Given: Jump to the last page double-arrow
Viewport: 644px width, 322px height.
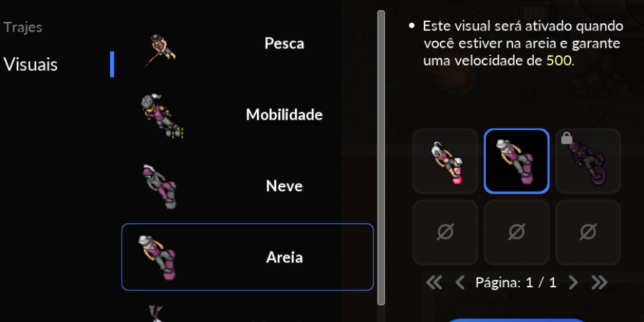Looking at the screenshot, I should tap(599, 283).
